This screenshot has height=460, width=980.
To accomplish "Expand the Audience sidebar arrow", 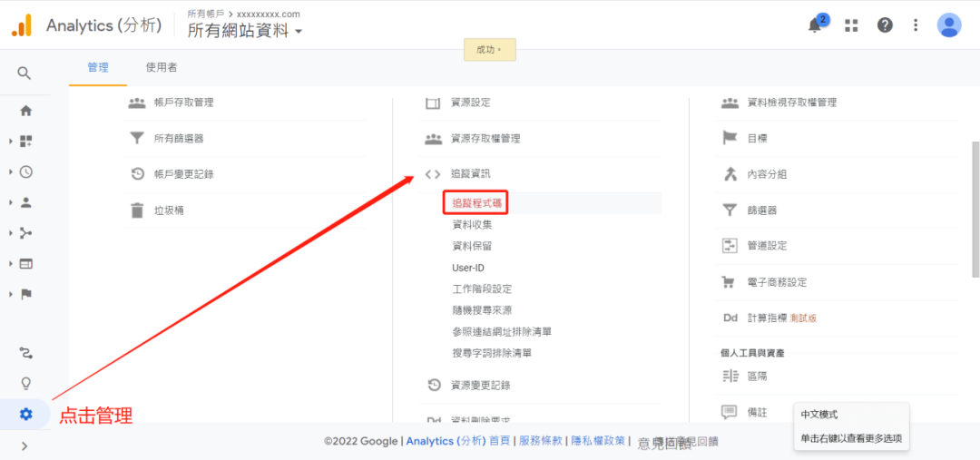I will (11, 202).
